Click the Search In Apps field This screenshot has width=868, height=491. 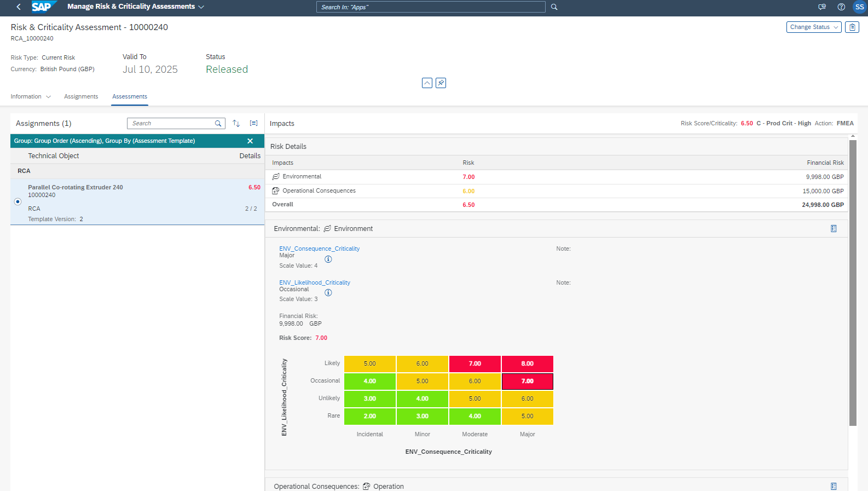(431, 7)
